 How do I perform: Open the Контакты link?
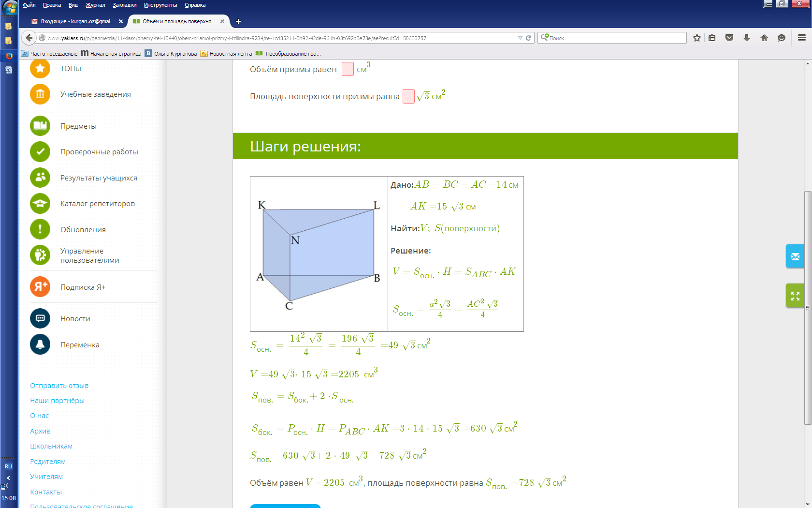(46, 492)
